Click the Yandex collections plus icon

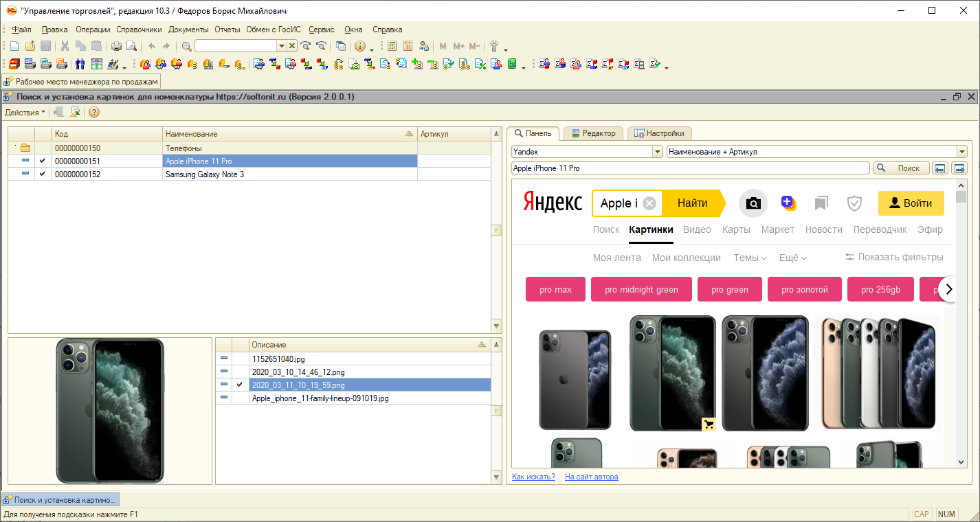[x=788, y=202]
